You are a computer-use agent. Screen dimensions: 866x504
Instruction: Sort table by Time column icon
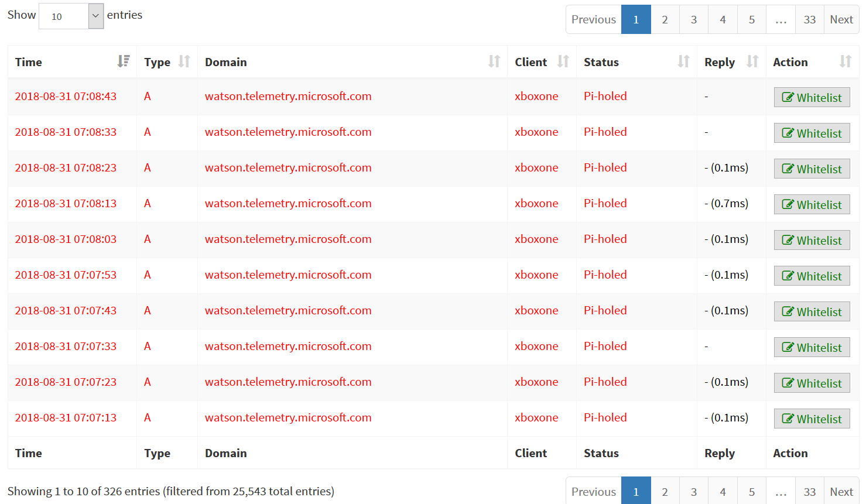point(124,61)
